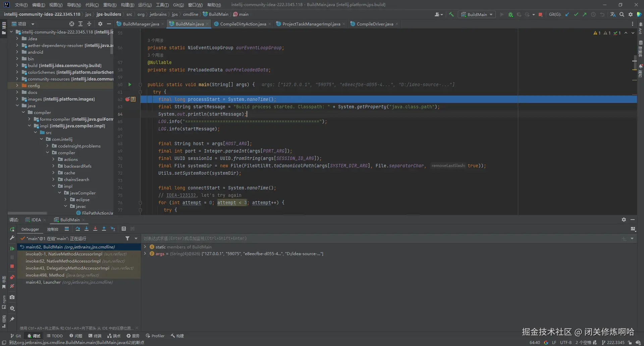Click the View Breakpoints double-red-dot icon

point(12,277)
